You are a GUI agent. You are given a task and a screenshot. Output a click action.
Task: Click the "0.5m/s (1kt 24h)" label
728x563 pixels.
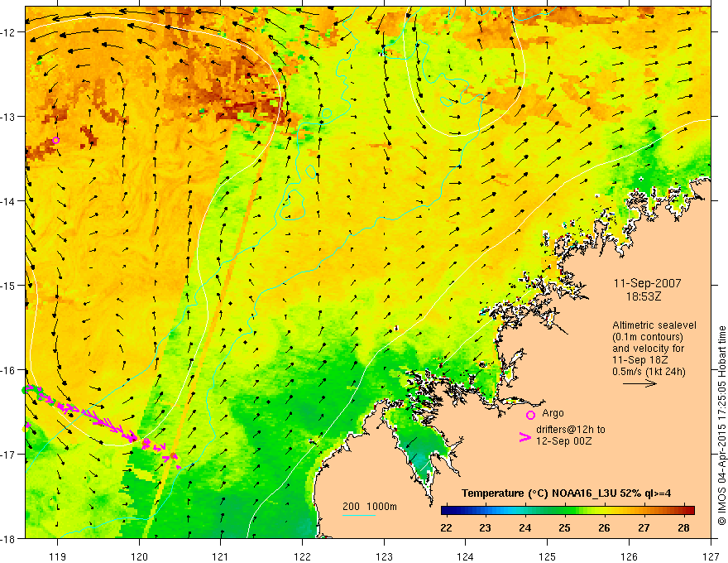click(x=649, y=372)
